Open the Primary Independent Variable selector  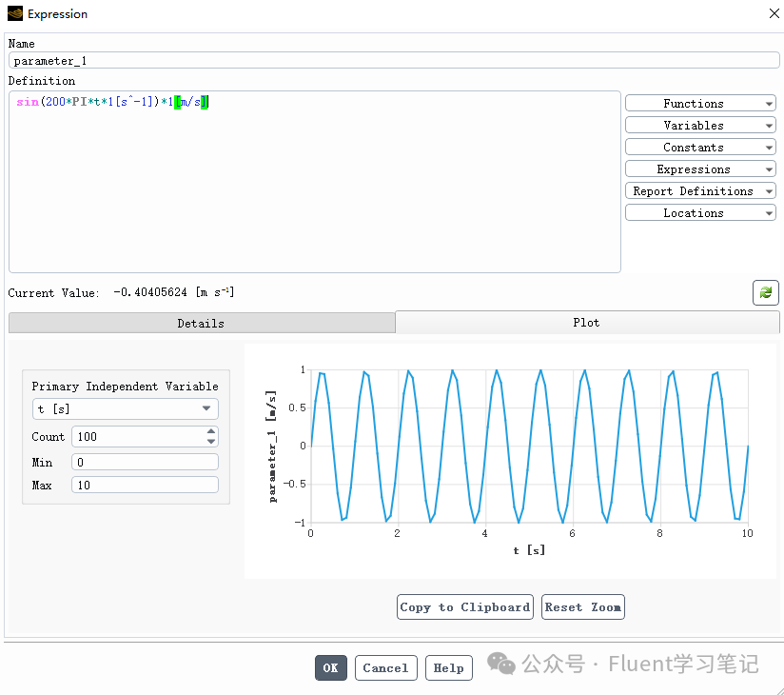click(x=125, y=408)
